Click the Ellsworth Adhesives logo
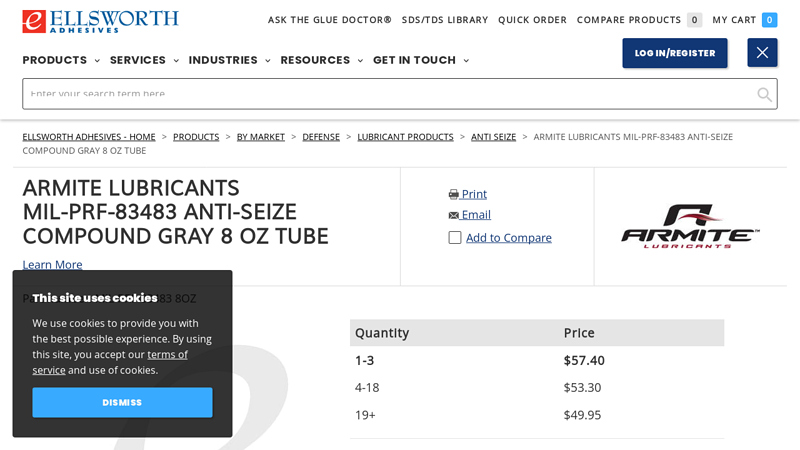Screen dimensions: 800x450 (100, 21)
